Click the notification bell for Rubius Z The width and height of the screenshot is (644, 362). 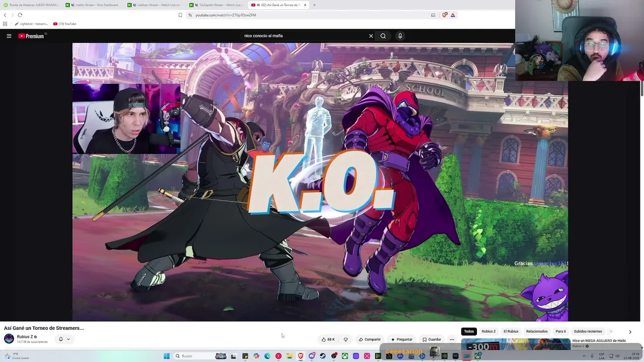(x=61, y=339)
